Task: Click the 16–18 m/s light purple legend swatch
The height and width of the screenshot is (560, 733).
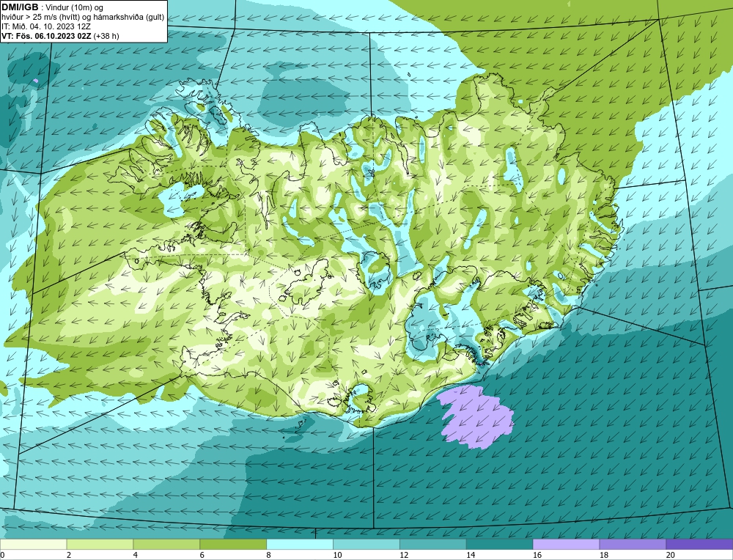Action: click(x=566, y=544)
